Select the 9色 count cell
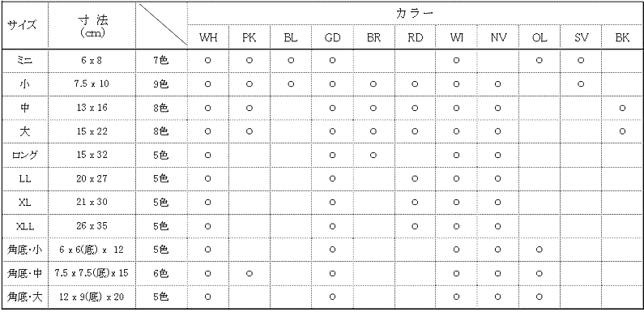Viewport: 644px width, 312px height. coord(161,84)
